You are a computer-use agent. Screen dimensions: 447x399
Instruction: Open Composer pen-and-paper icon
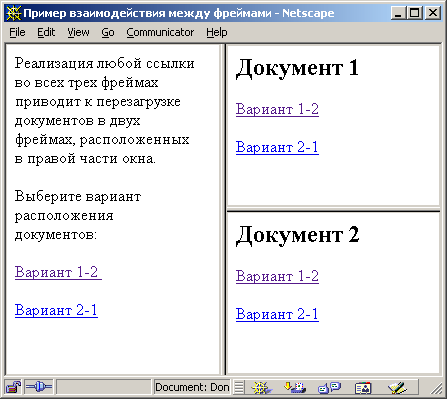[397, 387]
